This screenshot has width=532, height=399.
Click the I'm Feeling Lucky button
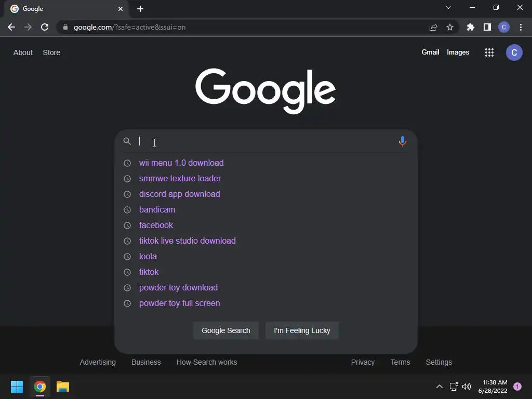(x=302, y=330)
